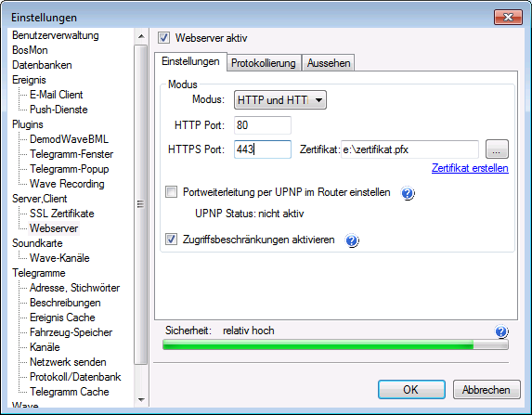Select Webserver tree item
The image size is (532, 415).
coord(54,228)
